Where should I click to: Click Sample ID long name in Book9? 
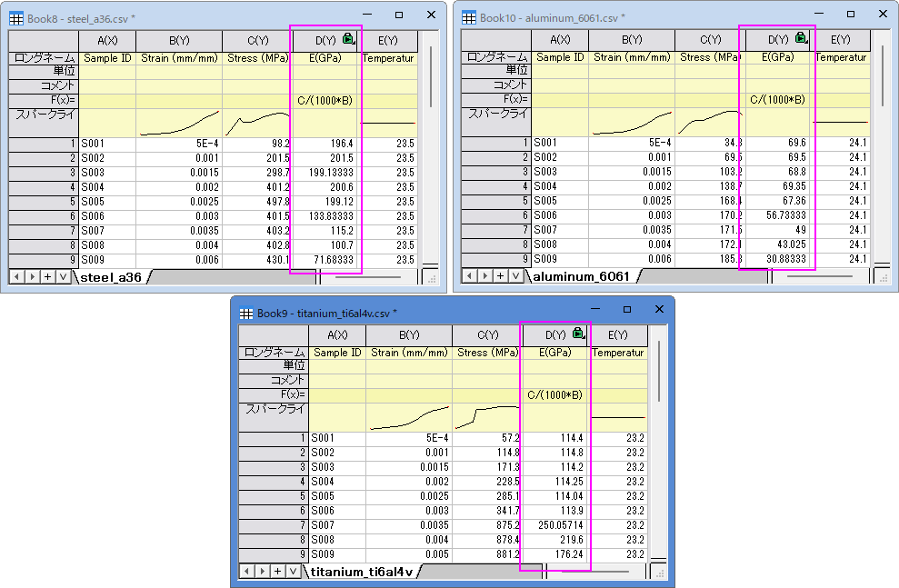(337, 353)
